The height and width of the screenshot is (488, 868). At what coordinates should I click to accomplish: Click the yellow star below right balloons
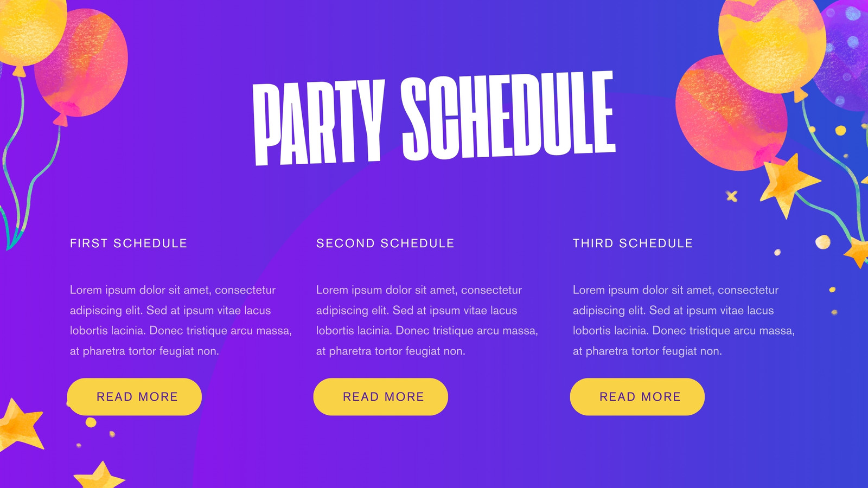(788, 184)
